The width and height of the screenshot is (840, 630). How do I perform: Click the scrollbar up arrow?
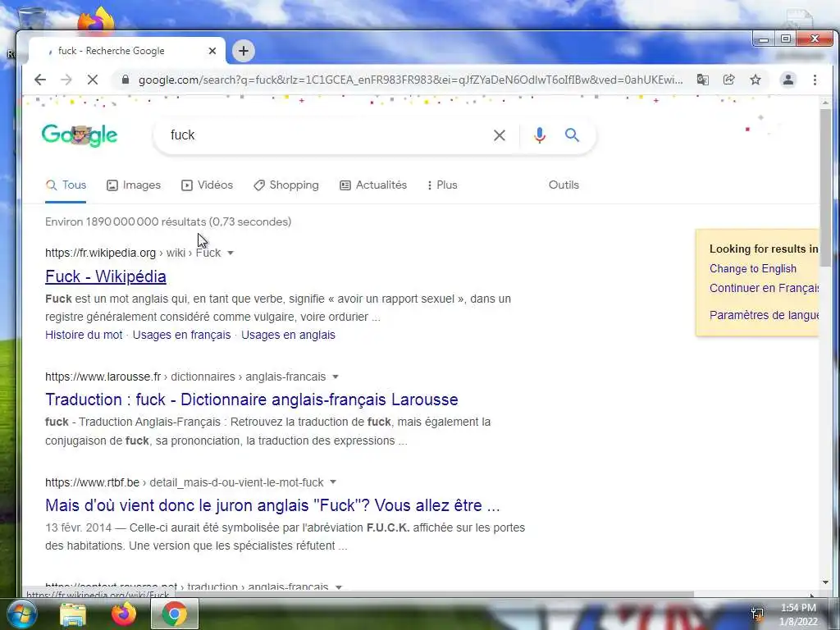pos(825,103)
